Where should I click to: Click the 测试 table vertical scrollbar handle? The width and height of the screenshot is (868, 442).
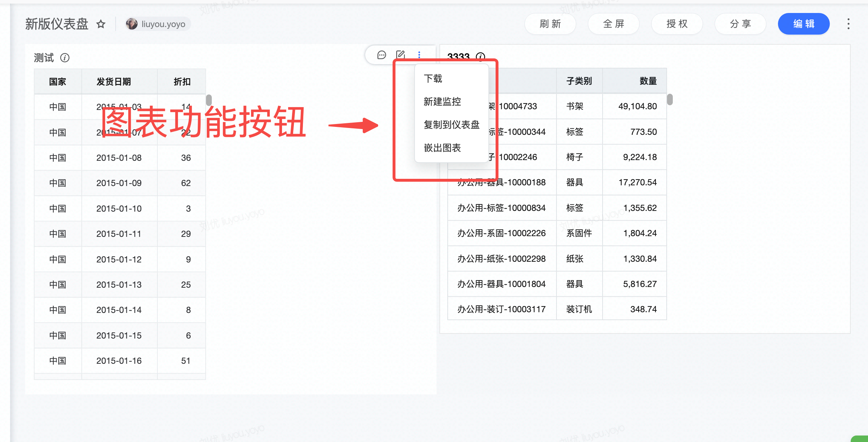pos(209,100)
